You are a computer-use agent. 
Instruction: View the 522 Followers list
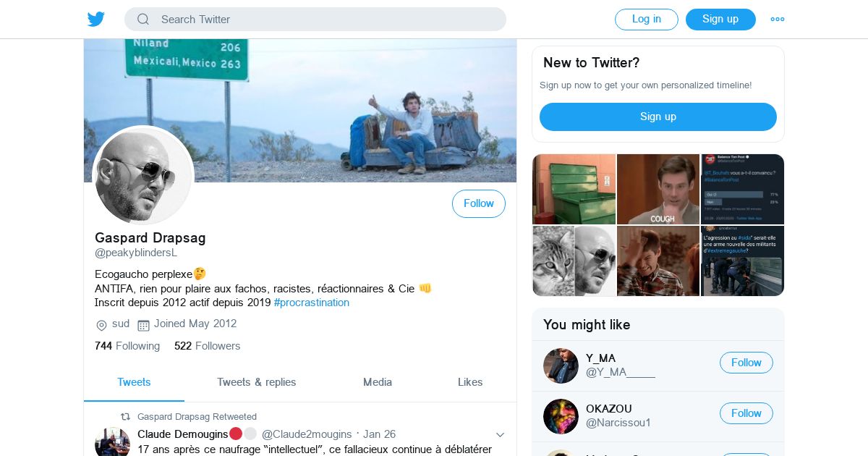coord(208,346)
